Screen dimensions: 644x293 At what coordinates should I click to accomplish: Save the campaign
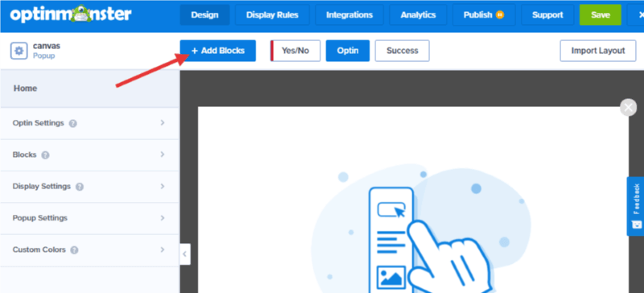[x=601, y=15]
